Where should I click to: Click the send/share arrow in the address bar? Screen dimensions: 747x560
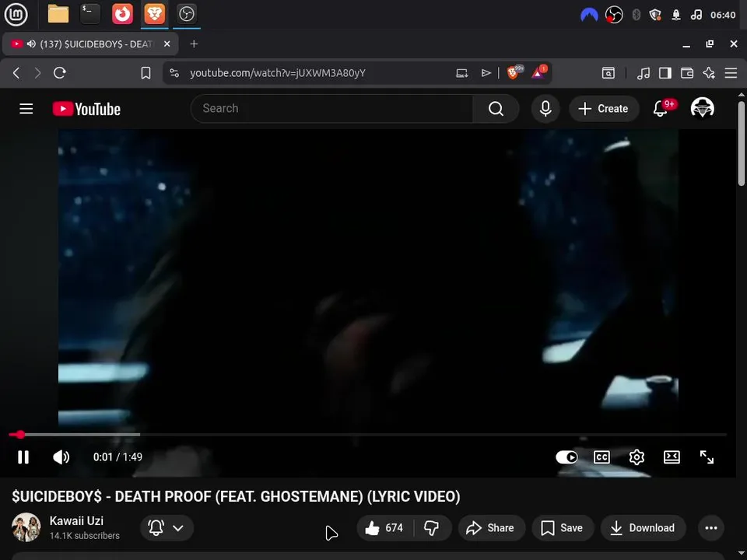click(486, 73)
